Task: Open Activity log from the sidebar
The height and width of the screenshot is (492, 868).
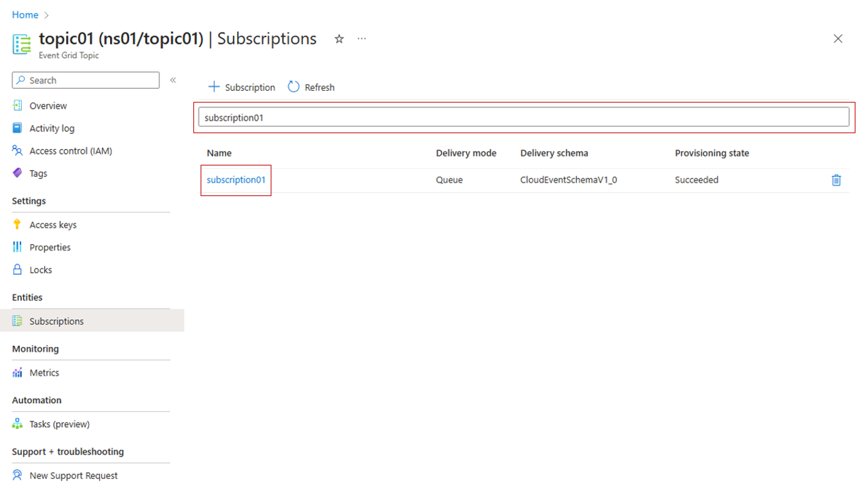Action: click(51, 128)
